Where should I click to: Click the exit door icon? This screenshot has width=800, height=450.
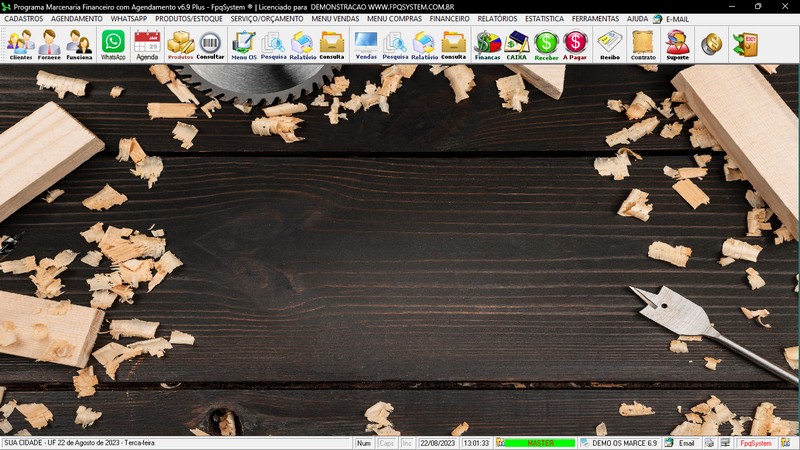coord(745,44)
